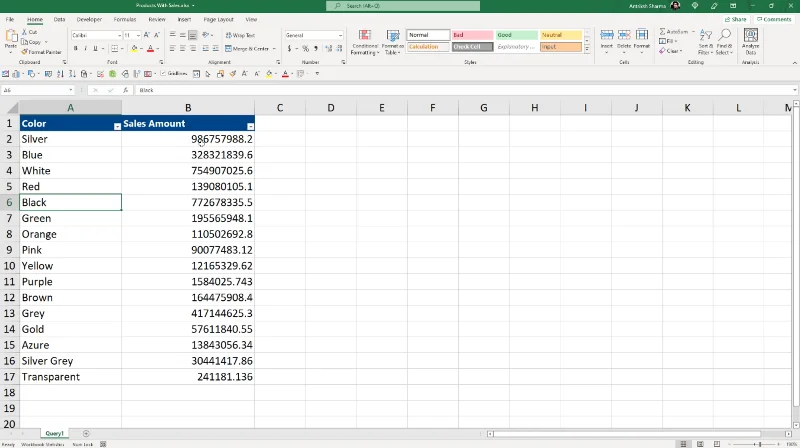Image resolution: width=800 pixels, height=448 pixels.
Task: Apply the Bad cell style
Action: click(x=472, y=35)
